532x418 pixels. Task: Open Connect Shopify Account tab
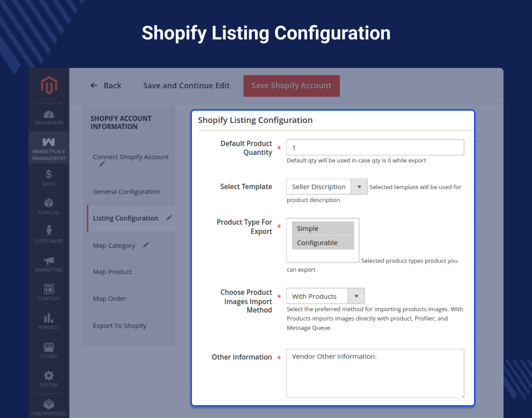131,157
